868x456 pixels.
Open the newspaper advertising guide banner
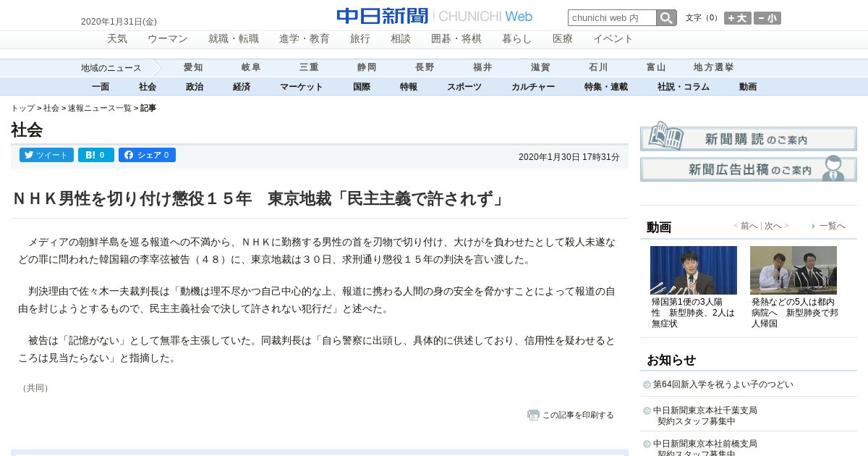pos(748,168)
